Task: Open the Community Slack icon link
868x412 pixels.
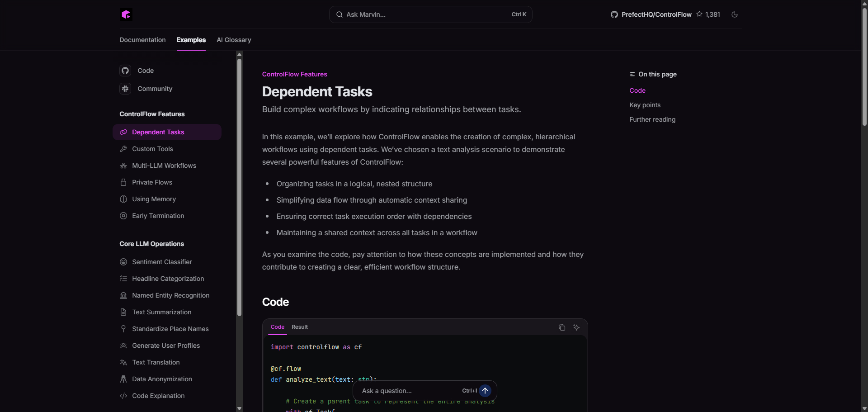Action: pyautogui.click(x=125, y=89)
